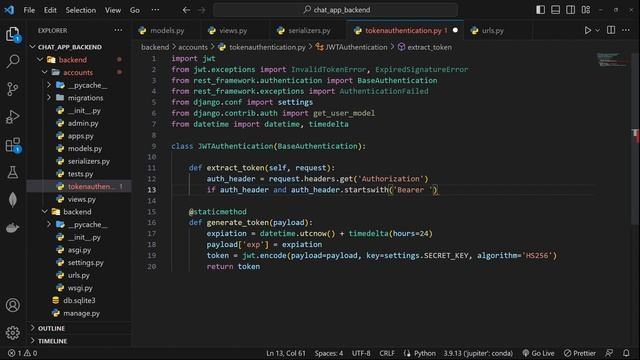This screenshot has width=640, height=360.
Task: Change language mode from Python
Action: click(424, 353)
